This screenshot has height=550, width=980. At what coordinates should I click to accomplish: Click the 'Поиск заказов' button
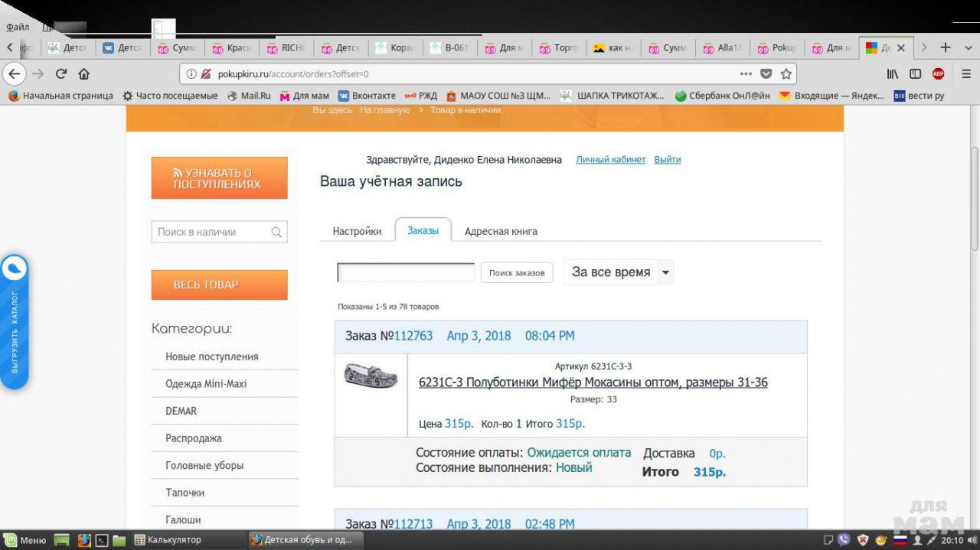coord(517,272)
